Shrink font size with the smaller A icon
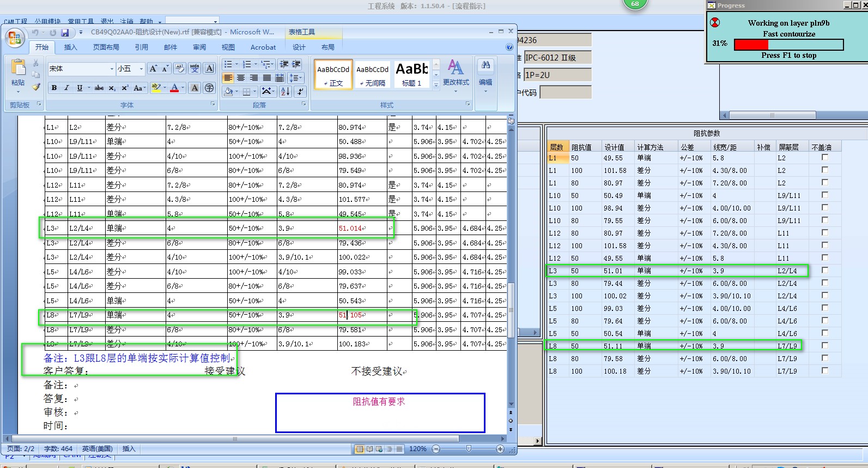 [166, 68]
